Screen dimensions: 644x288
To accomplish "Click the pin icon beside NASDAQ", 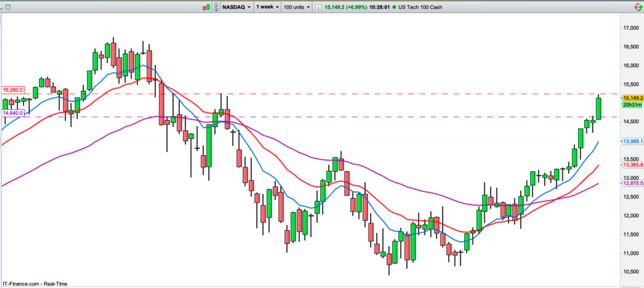I will click(x=216, y=7).
